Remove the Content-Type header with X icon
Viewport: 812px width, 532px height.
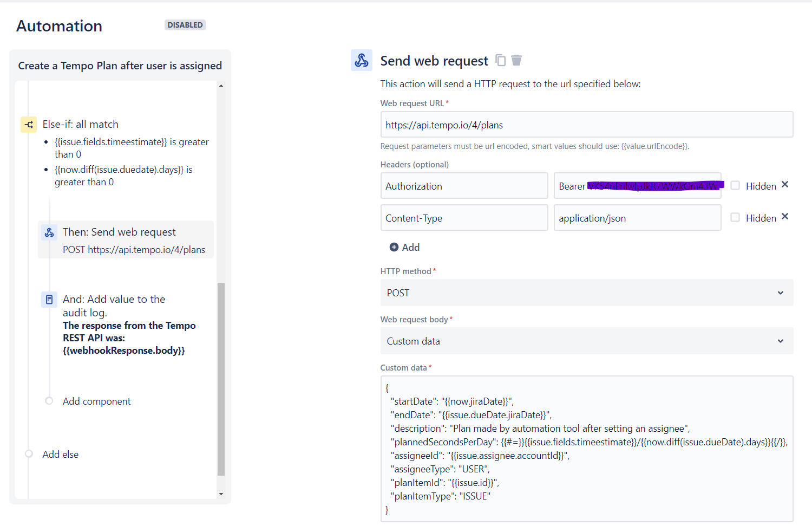[x=785, y=217]
